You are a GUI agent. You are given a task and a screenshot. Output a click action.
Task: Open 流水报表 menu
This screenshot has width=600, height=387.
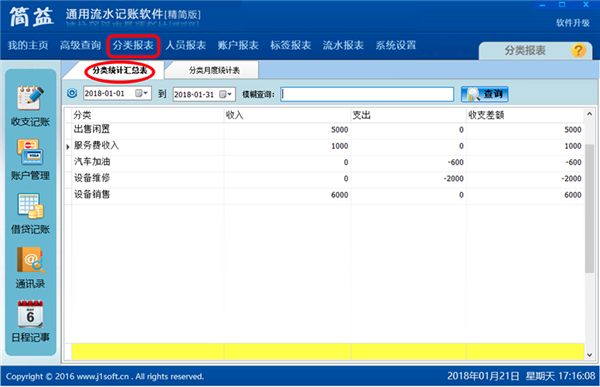[343, 45]
